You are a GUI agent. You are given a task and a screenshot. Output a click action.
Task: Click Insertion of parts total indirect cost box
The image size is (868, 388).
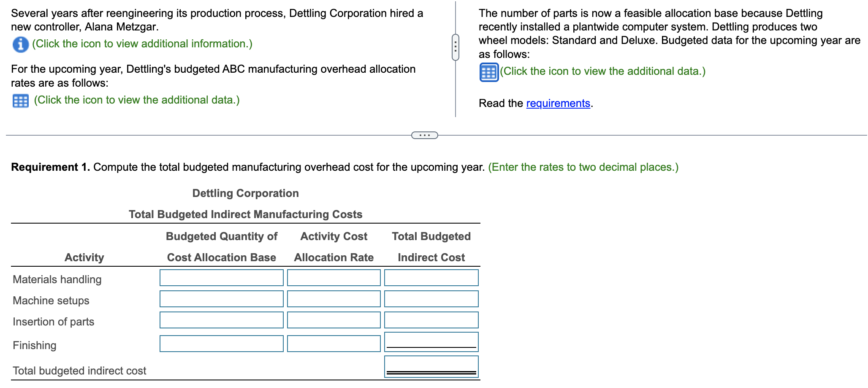click(x=431, y=320)
